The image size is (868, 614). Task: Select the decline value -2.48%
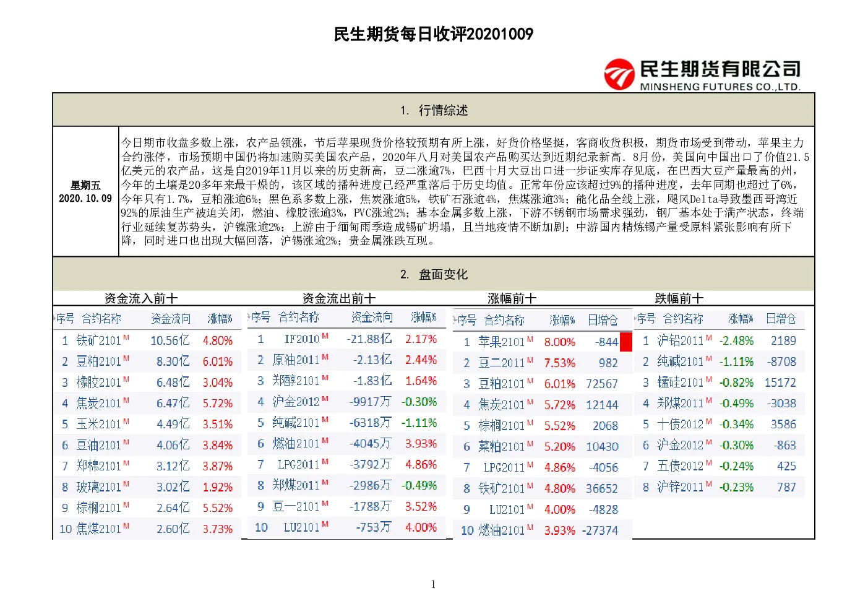pyautogui.click(x=737, y=340)
